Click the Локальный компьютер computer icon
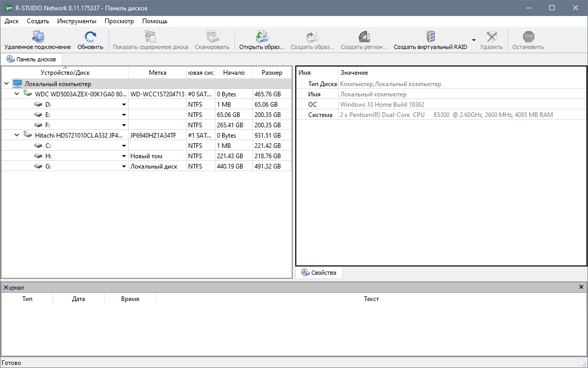Viewport: 588px width, 368px height. (x=17, y=83)
